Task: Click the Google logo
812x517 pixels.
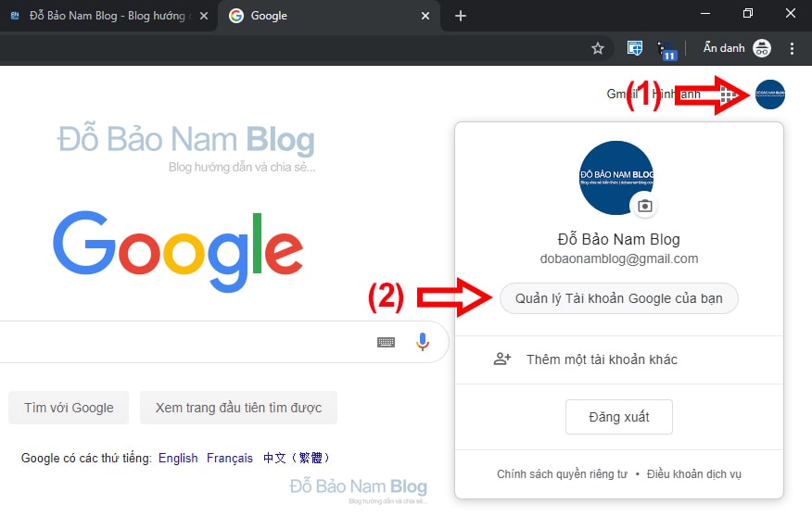Action: pos(178,251)
